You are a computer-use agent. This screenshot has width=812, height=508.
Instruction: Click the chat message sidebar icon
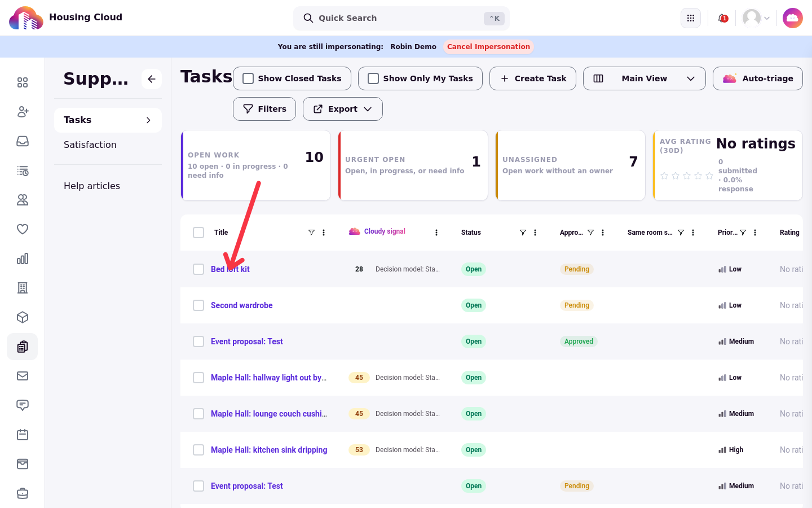pyautogui.click(x=23, y=405)
